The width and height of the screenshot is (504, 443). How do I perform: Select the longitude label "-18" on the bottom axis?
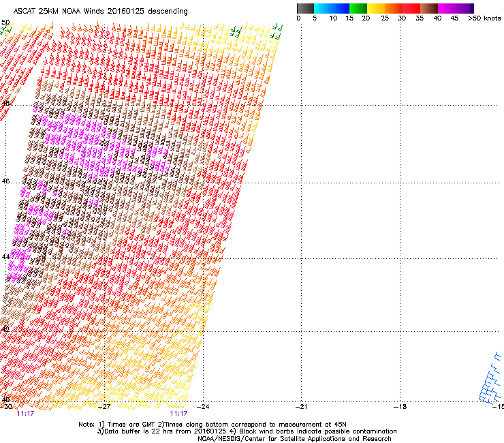tap(400, 407)
